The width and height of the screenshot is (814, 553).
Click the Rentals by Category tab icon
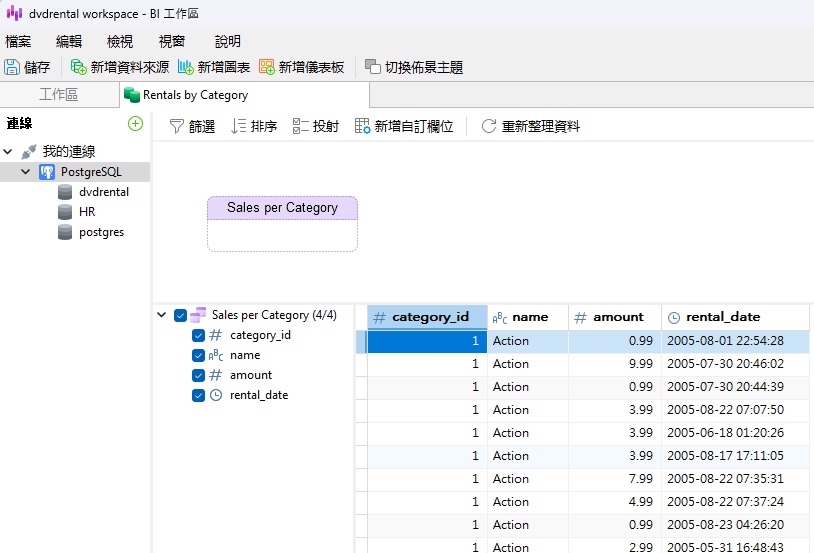tap(132, 95)
